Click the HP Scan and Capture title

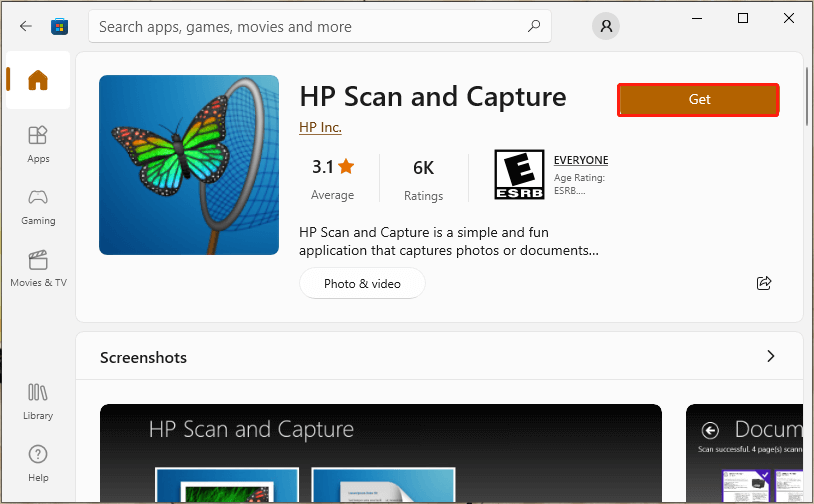(x=432, y=97)
